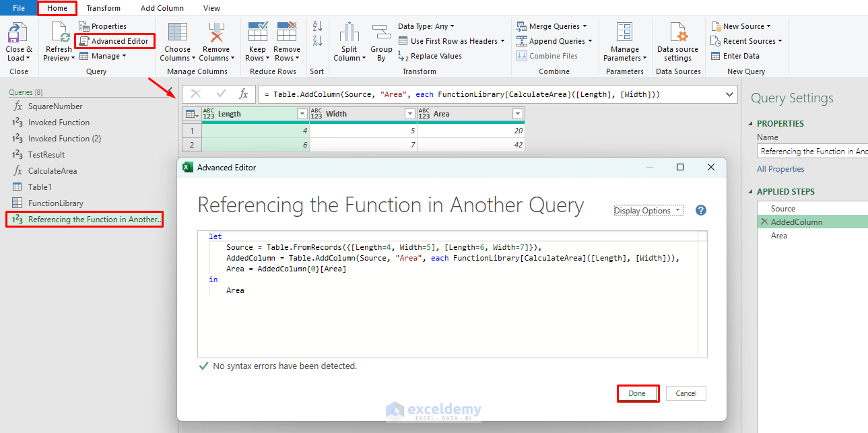Click inside the Advanced Editor code area
868x433 pixels.
[453, 294]
